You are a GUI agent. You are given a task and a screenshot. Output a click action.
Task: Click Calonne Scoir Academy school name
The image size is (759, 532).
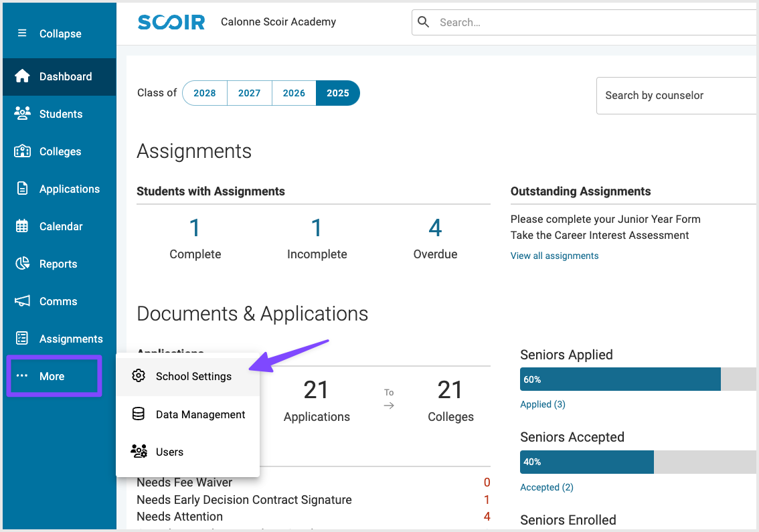click(x=278, y=22)
